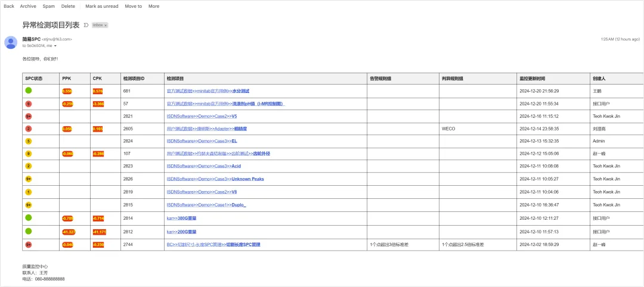Open the More actions menu
The image size is (644, 287).
(x=154, y=6)
